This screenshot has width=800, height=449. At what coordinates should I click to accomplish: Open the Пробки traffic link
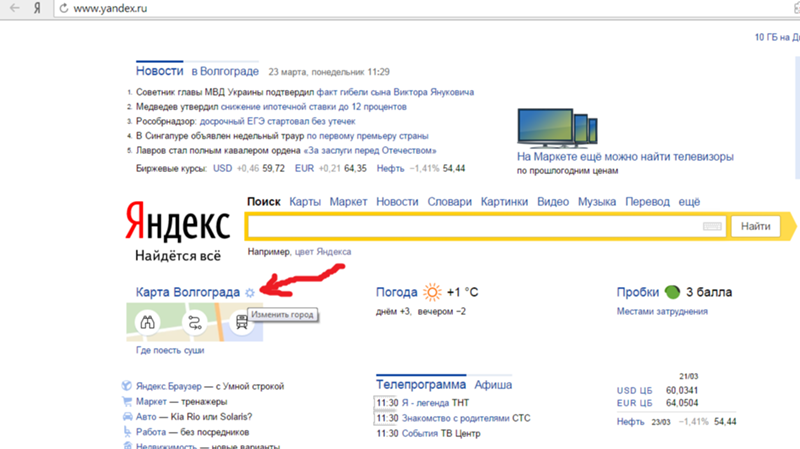point(638,292)
